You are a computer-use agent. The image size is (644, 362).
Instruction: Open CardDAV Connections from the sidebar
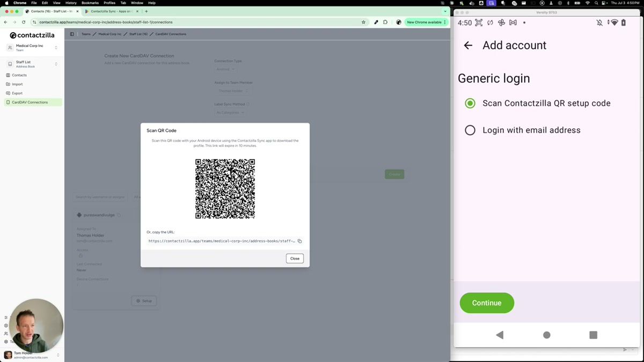[31, 102]
